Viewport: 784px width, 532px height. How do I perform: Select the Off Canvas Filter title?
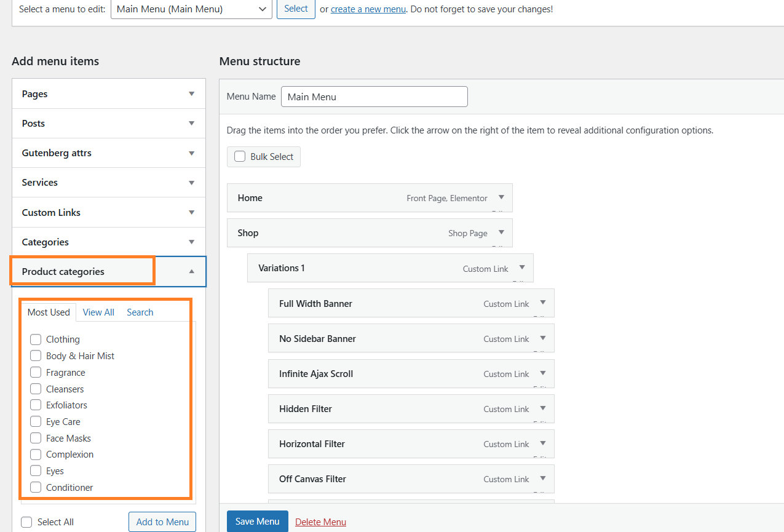(312, 479)
